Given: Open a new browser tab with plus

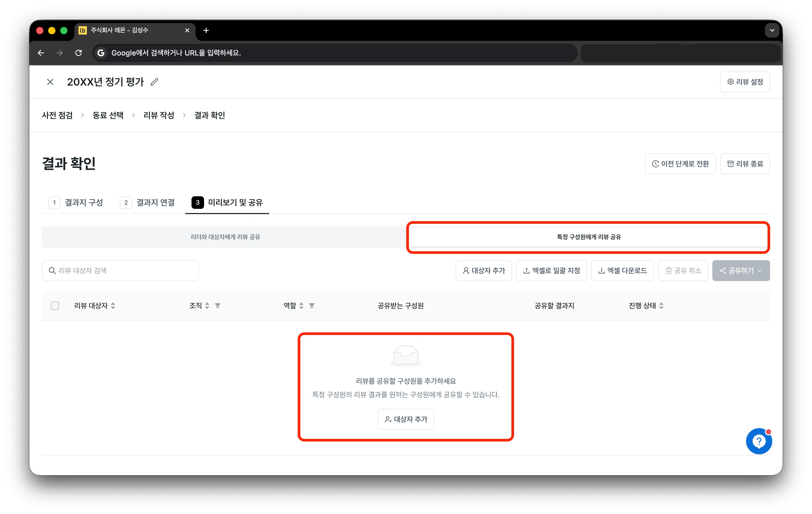Looking at the screenshot, I should coord(206,30).
